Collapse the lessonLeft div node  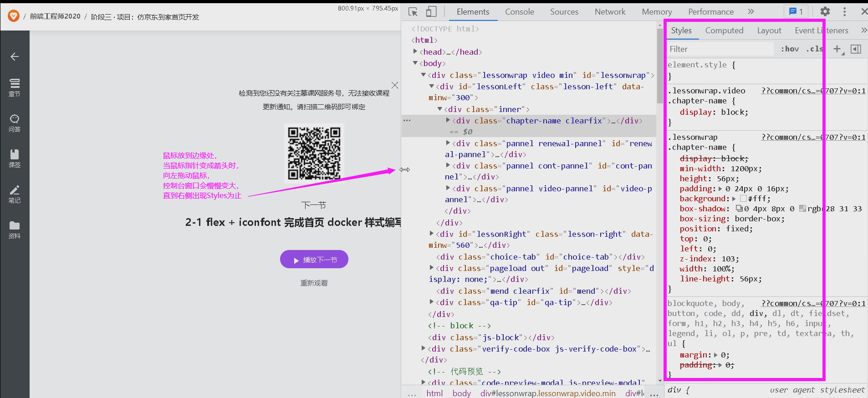(432, 86)
